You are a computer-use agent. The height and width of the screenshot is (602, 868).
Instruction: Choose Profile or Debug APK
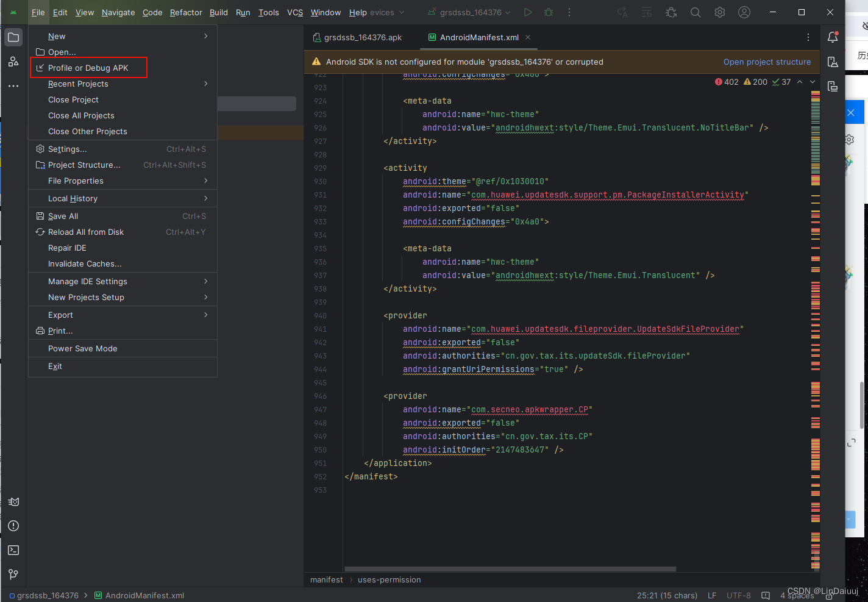click(x=123, y=68)
